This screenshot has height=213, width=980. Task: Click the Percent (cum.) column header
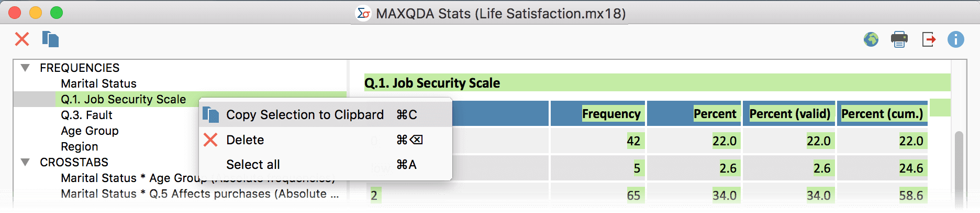882,114
